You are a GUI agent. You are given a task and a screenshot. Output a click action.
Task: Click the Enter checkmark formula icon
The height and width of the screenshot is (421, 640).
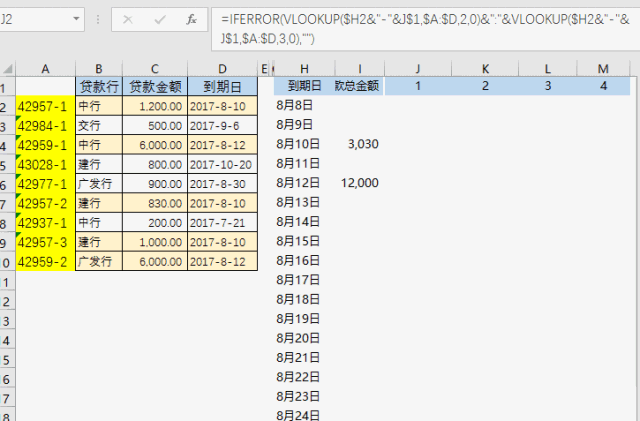[x=159, y=19]
